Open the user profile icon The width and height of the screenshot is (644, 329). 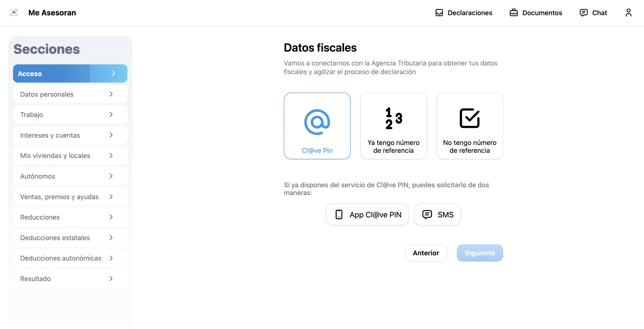point(628,13)
